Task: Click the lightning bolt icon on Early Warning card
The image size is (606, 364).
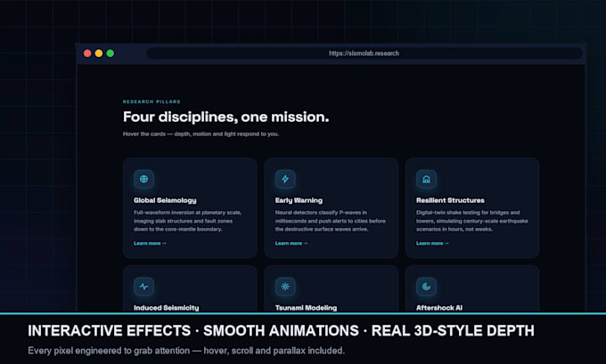Action: [285, 179]
